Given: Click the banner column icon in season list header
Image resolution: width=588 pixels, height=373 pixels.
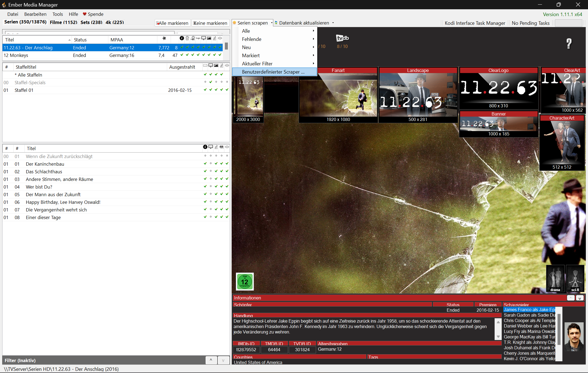Looking at the screenshot, I should click(205, 66).
